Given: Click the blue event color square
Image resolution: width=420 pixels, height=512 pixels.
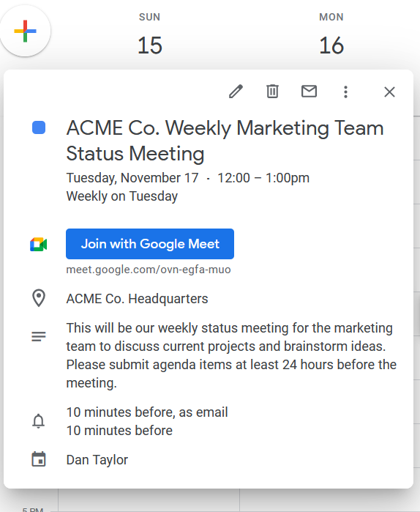Looking at the screenshot, I should [x=39, y=127].
